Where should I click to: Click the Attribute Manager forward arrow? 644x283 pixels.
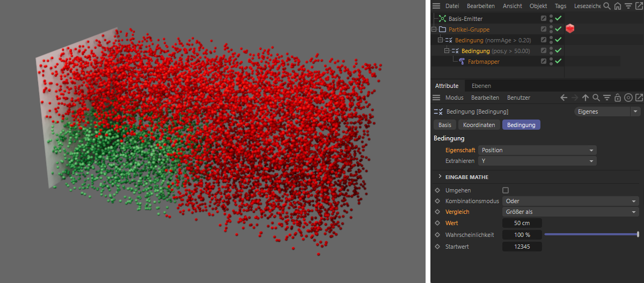click(x=574, y=98)
